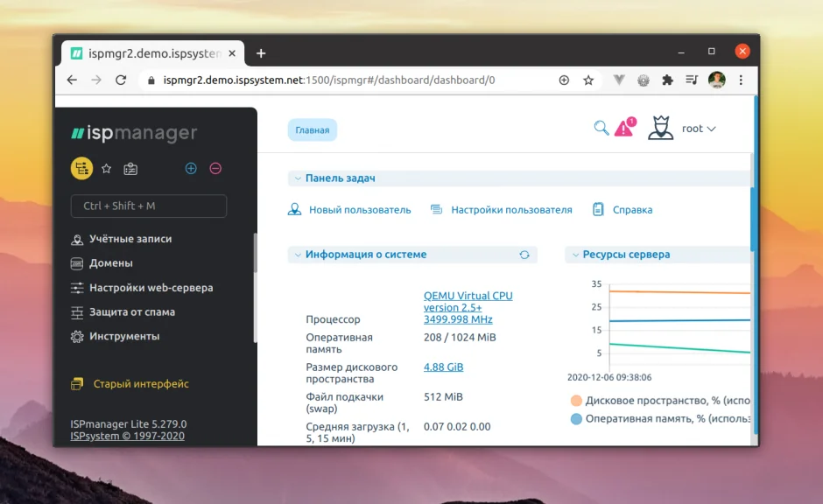Click the pink minus circle icon
This screenshot has width=823, height=504.
(x=215, y=168)
